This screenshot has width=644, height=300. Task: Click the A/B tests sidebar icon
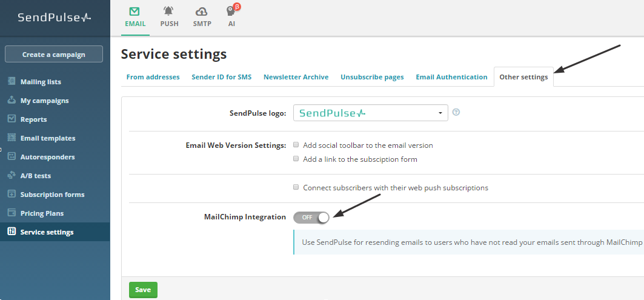[11, 176]
